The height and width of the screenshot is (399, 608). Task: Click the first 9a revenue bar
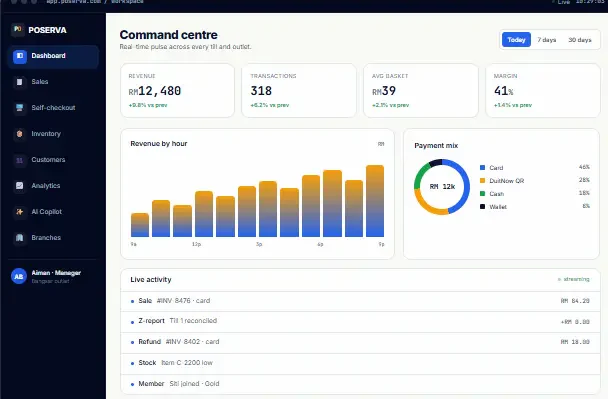140,225
